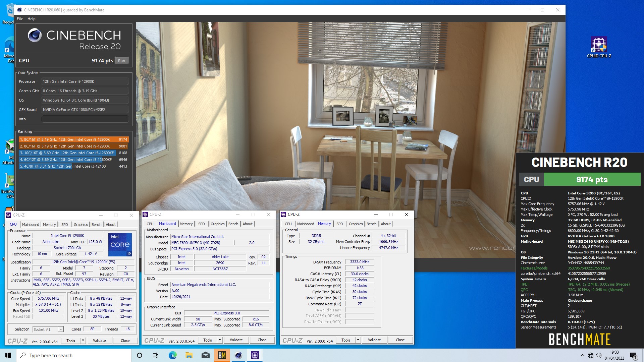
Task: Open network settings from the tray globe icon
Action: pos(591,355)
